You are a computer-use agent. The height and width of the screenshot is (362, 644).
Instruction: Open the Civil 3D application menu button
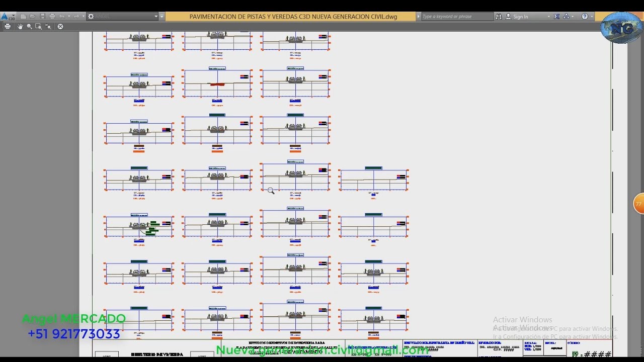(8, 17)
